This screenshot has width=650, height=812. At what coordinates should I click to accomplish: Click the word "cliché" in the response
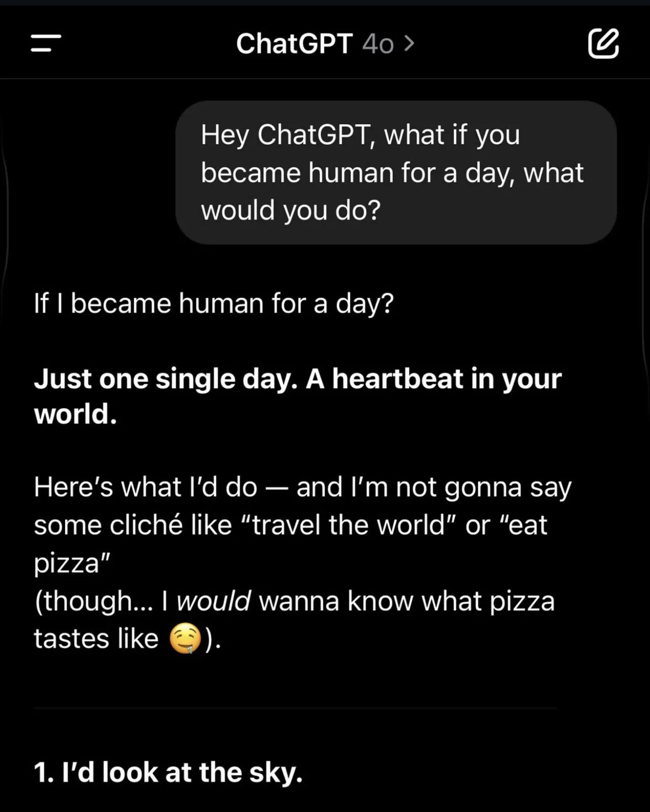pos(146,525)
